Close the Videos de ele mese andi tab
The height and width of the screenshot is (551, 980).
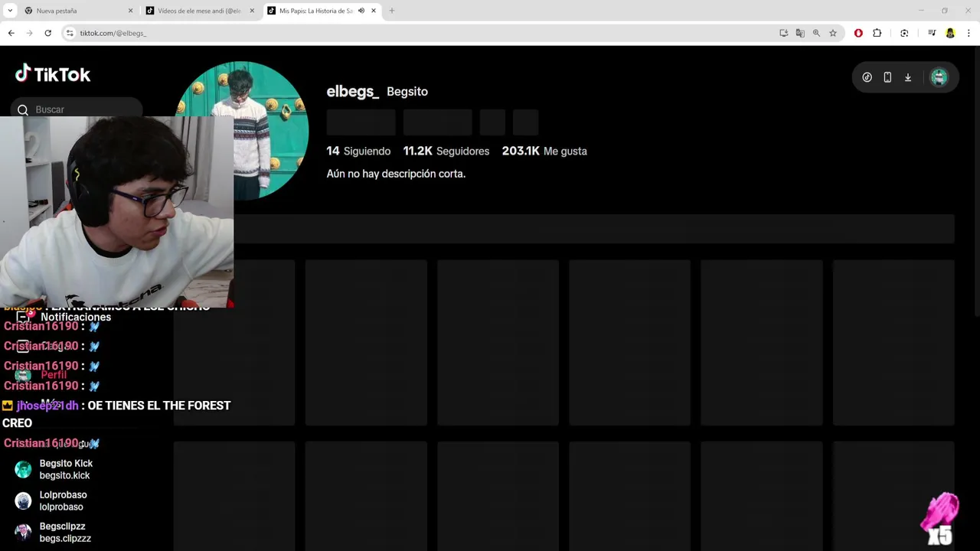click(x=252, y=11)
